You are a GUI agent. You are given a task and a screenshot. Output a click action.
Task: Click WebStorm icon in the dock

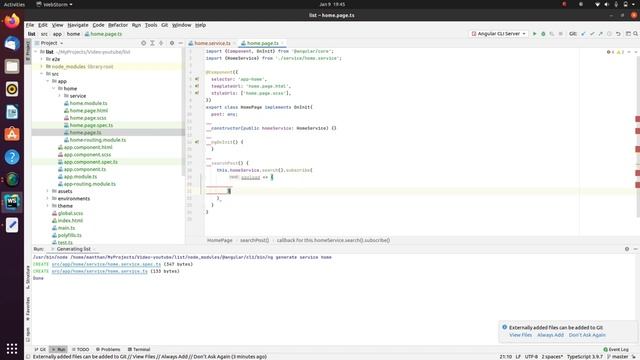(12, 202)
